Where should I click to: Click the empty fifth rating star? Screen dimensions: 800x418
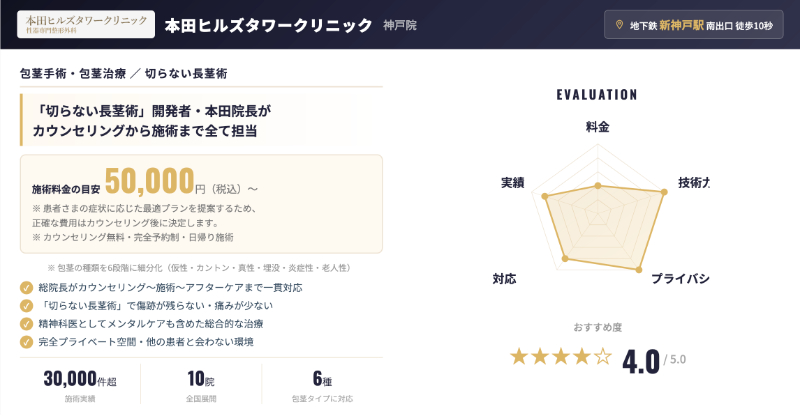[602, 356]
